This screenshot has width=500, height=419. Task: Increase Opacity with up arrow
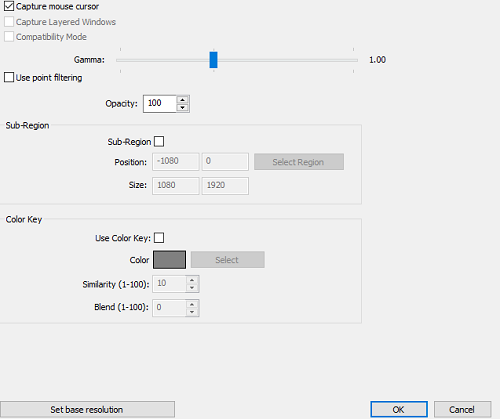(x=182, y=100)
